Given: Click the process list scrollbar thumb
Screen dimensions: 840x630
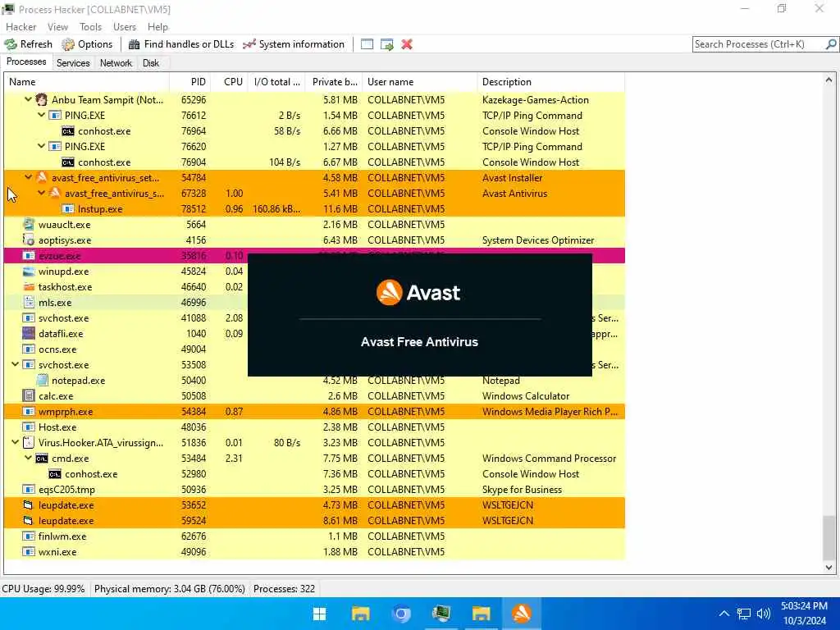Looking at the screenshot, I should pyautogui.click(x=829, y=537).
